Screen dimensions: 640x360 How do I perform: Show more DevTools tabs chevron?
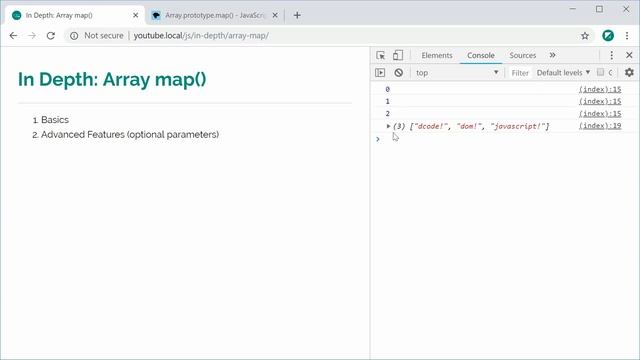tap(552, 55)
